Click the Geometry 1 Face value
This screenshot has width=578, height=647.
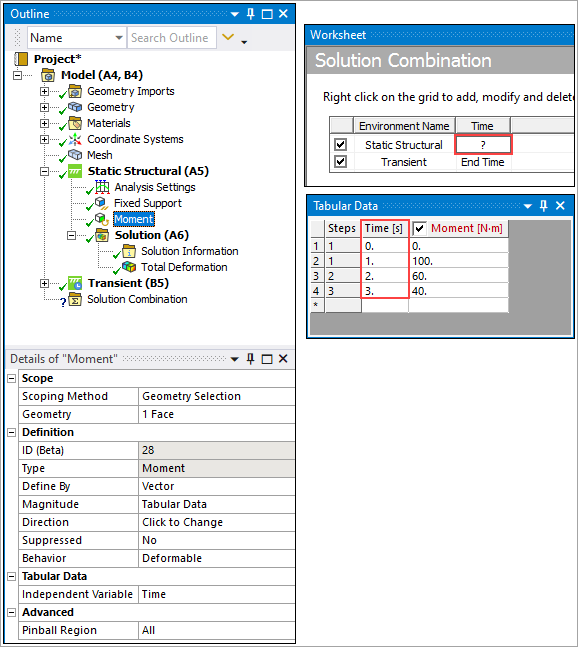[x=217, y=414]
